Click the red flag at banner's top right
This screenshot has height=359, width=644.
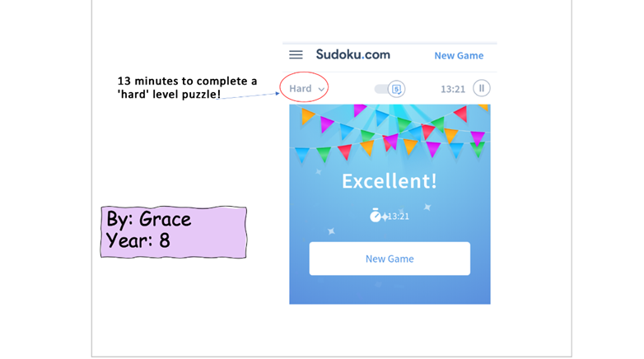click(x=461, y=114)
